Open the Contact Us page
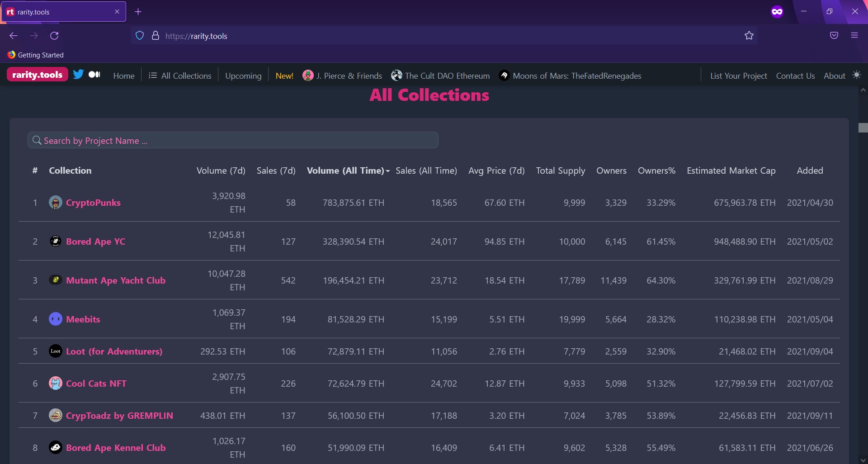Image resolution: width=868 pixels, height=464 pixels. [x=795, y=76]
